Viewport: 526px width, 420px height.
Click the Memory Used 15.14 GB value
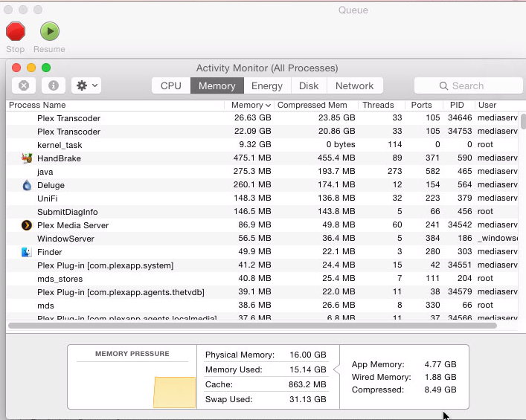[x=308, y=369]
